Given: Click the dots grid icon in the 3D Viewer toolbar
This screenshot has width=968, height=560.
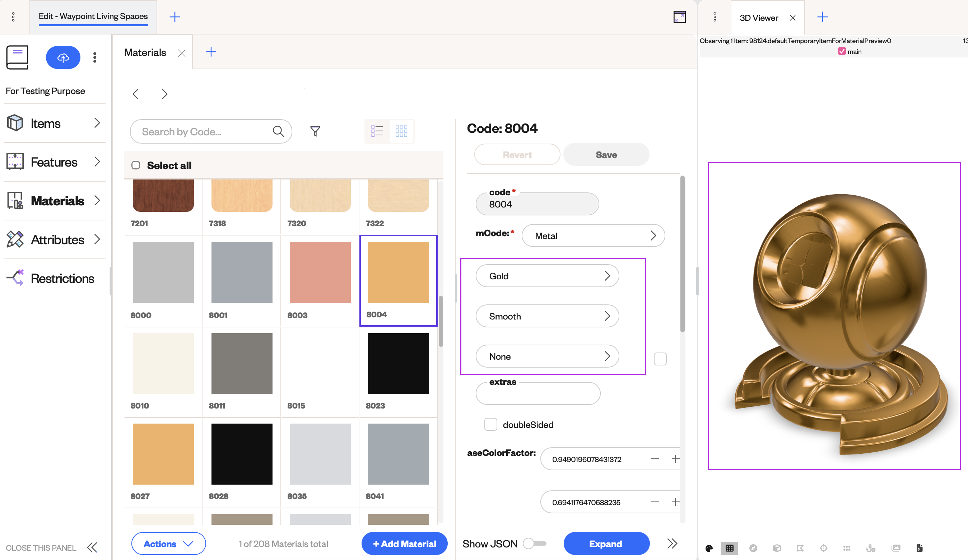Looking at the screenshot, I should coord(847,548).
